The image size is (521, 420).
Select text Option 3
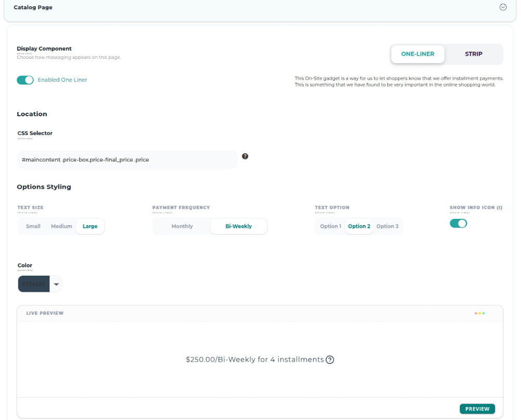coord(388,226)
